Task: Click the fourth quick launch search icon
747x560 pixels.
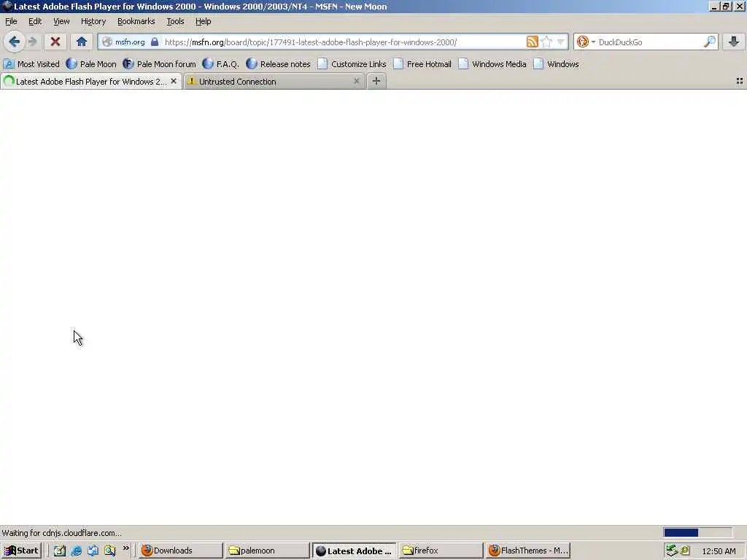Action: [x=110, y=551]
